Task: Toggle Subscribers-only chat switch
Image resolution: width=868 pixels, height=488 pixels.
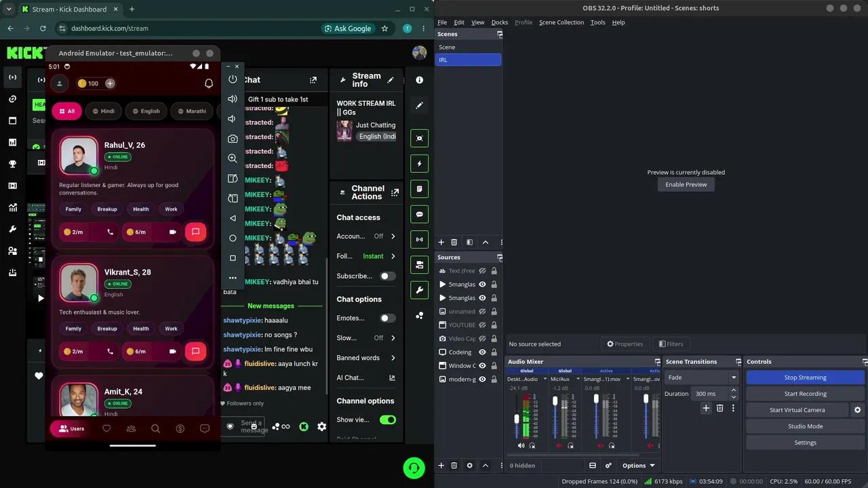Action: click(388, 276)
